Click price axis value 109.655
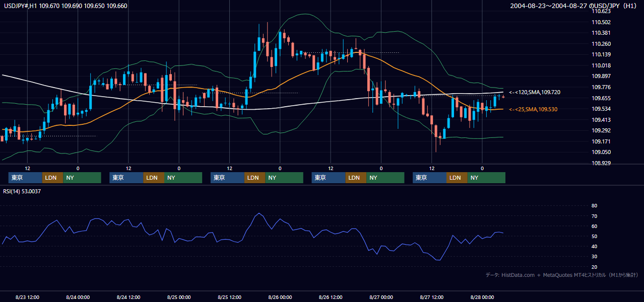The width and height of the screenshot is (644, 302). coord(601,98)
